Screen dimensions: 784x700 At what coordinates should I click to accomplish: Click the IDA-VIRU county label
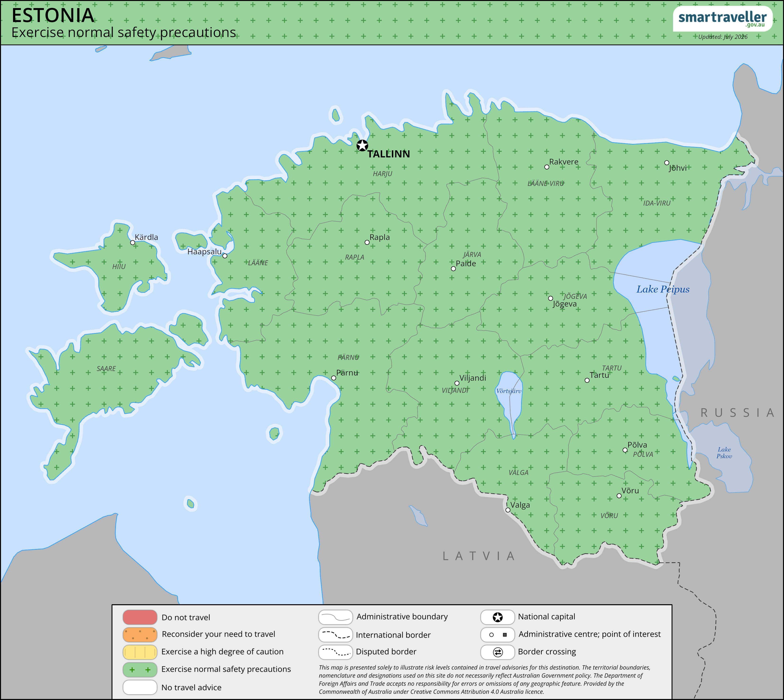pos(657,203)
